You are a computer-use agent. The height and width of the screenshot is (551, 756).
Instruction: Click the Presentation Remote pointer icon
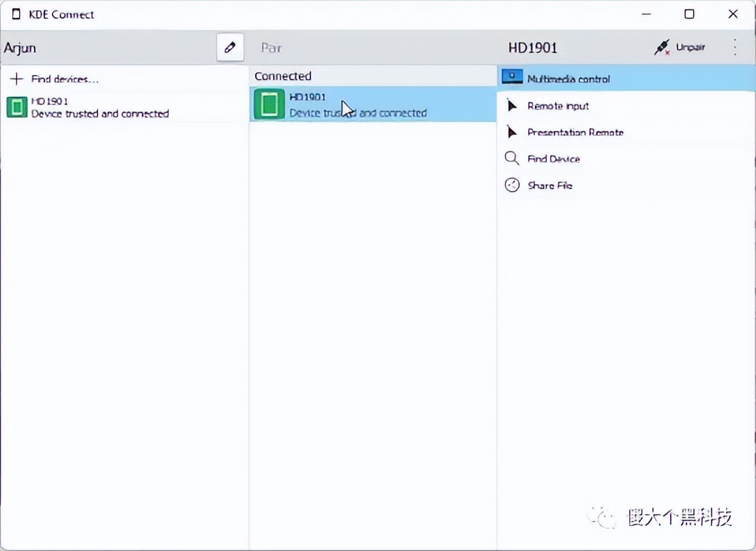[x=512, y=132]
